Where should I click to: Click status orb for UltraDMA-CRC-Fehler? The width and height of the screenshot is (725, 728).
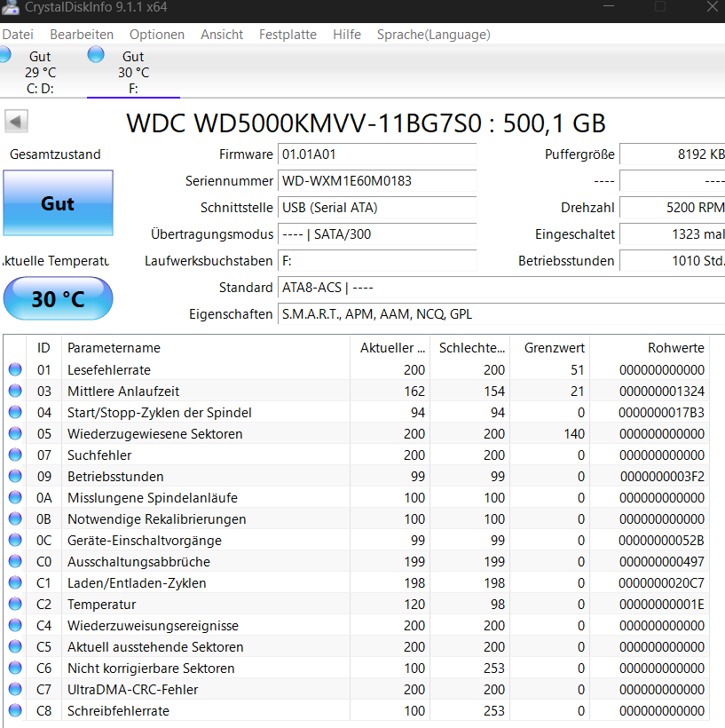[15, 690]
